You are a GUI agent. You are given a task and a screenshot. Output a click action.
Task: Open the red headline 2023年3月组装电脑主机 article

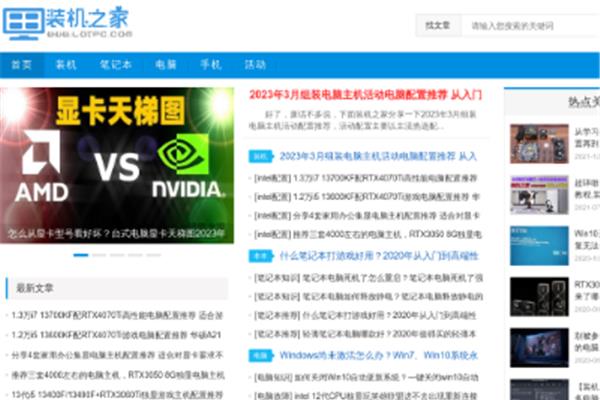[x=365, y=95]
